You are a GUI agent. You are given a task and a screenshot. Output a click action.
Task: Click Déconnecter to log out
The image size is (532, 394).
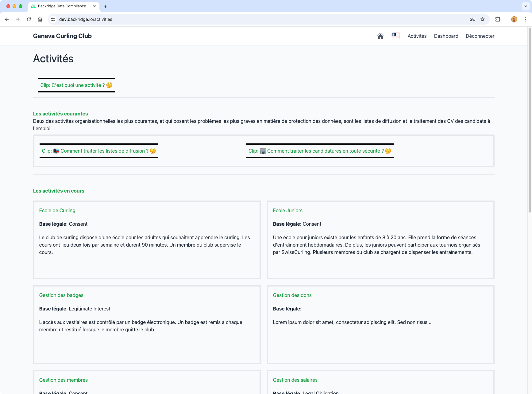[480, 36]
